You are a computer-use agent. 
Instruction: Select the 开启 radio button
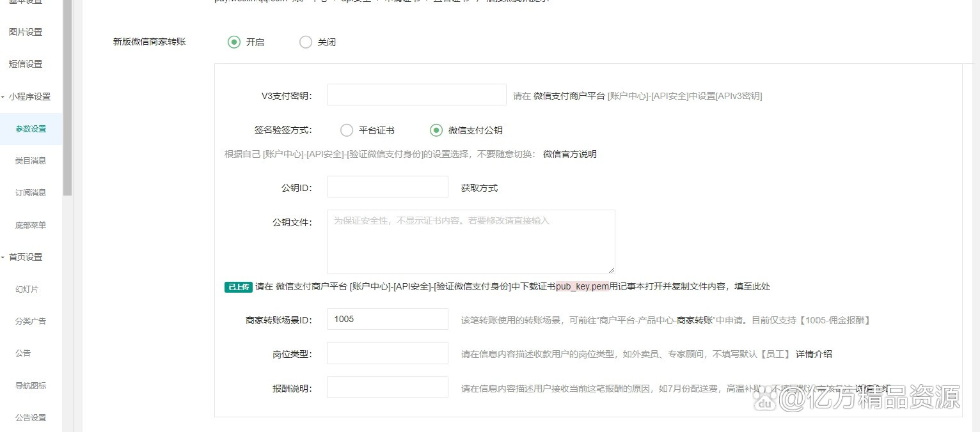pos(234,42)
